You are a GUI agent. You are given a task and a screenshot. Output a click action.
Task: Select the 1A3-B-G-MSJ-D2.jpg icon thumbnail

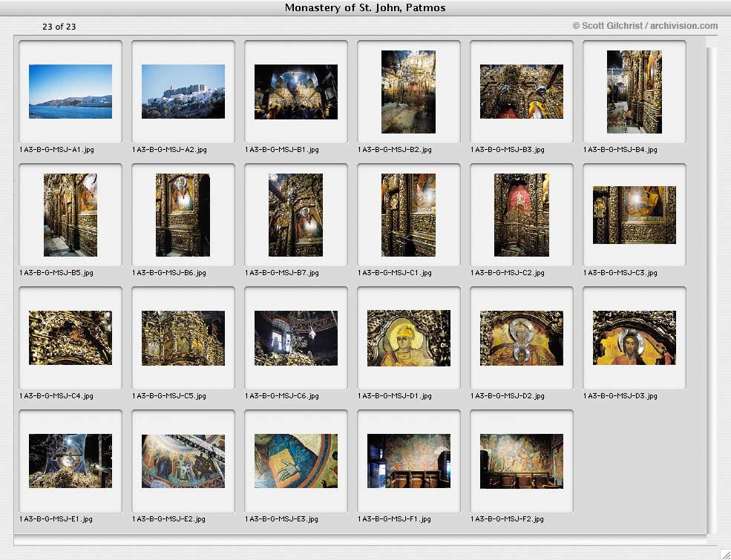coord(522,337)
